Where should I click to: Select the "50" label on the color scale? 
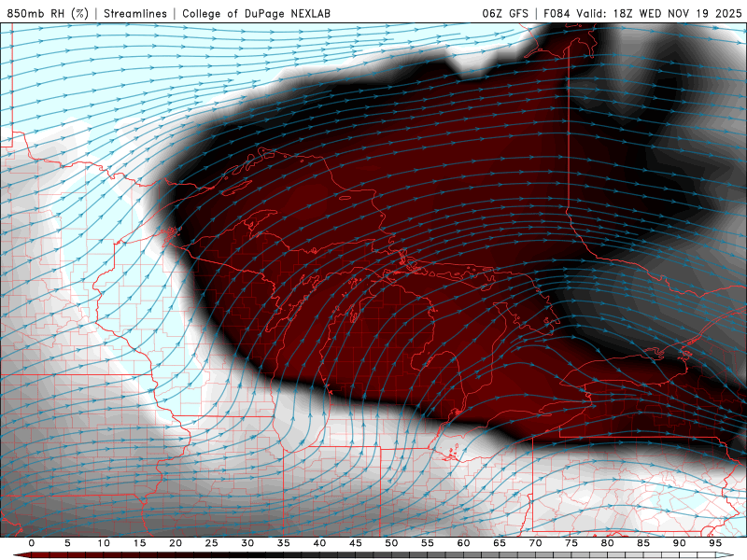391,543
